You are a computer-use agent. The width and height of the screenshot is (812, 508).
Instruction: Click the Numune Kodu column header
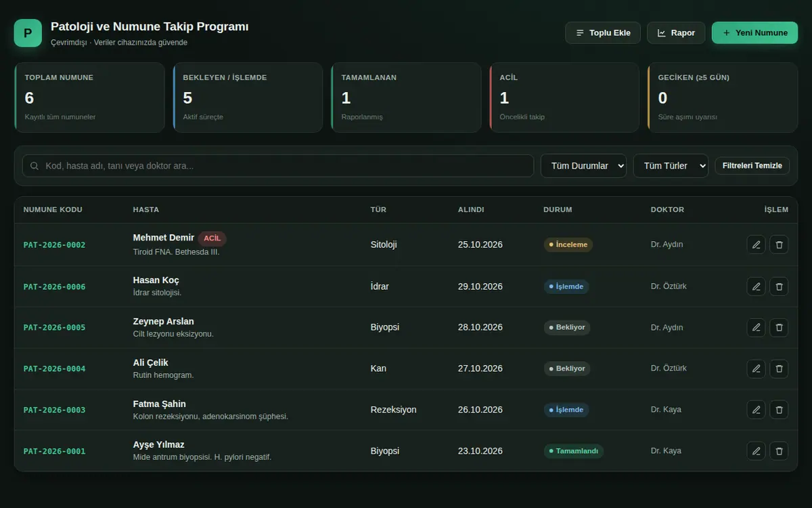[x=53, y=210]
